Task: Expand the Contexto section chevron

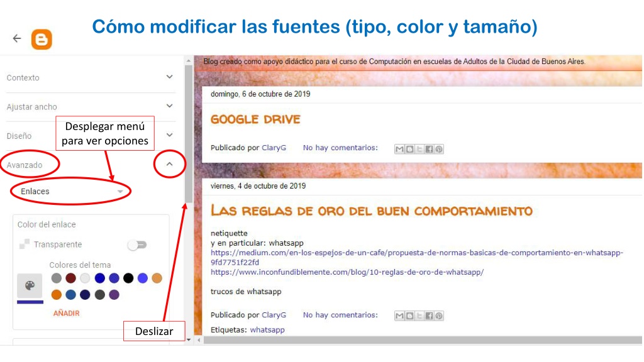Action: 169,77
